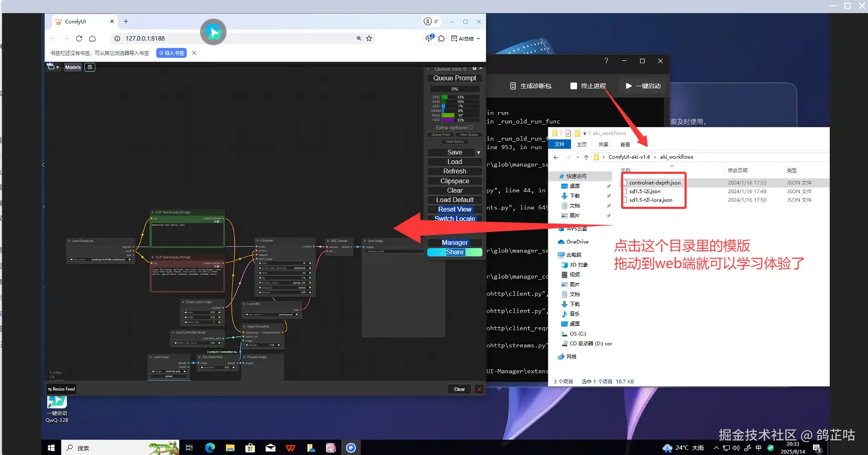The height and width of the screenshot is (455, 868).
Task: Expand the AI summary dropdown in browser toolbar
Action: point(478,38)
